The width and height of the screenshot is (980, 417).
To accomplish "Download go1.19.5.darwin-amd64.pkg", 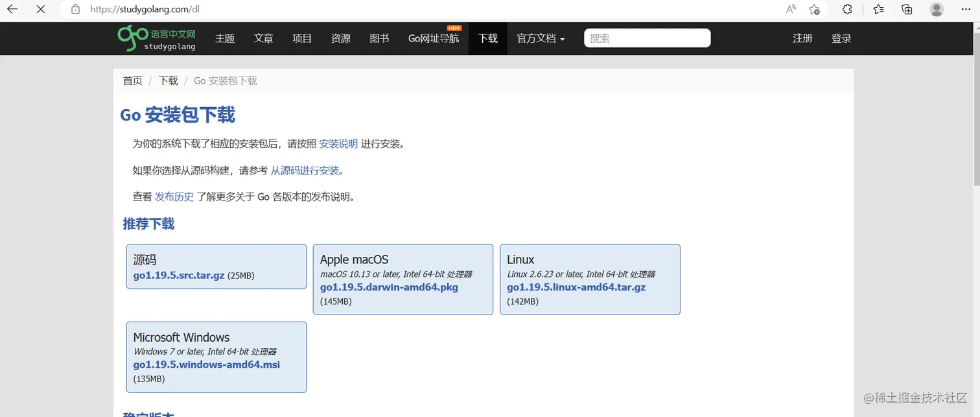I will (x=389, y=287).
